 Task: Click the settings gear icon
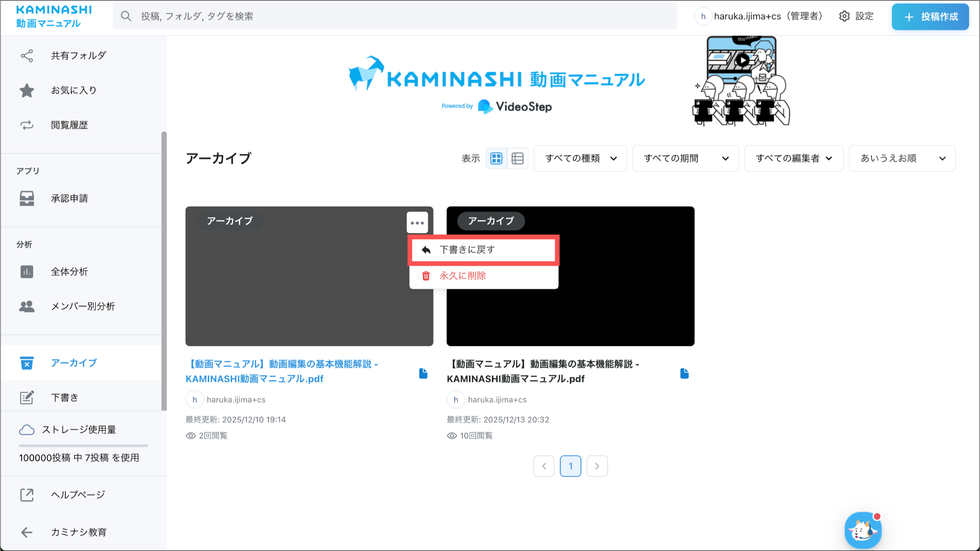coord(845,16)
